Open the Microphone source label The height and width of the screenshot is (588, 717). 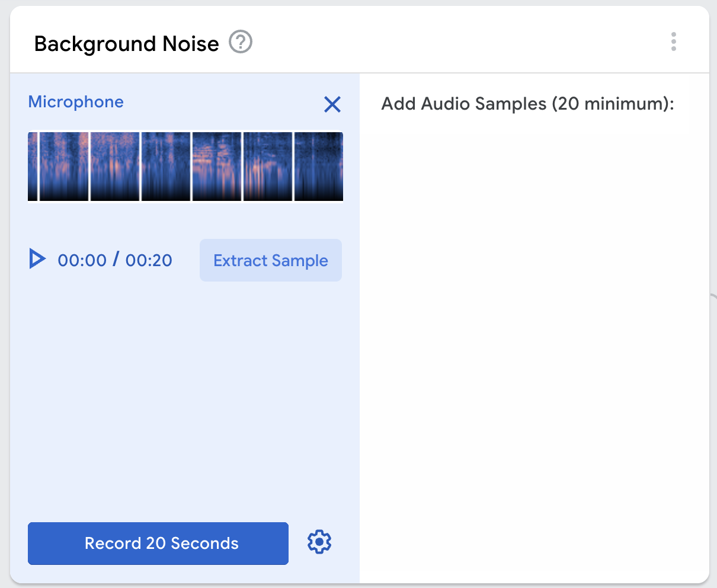(75, 102)
